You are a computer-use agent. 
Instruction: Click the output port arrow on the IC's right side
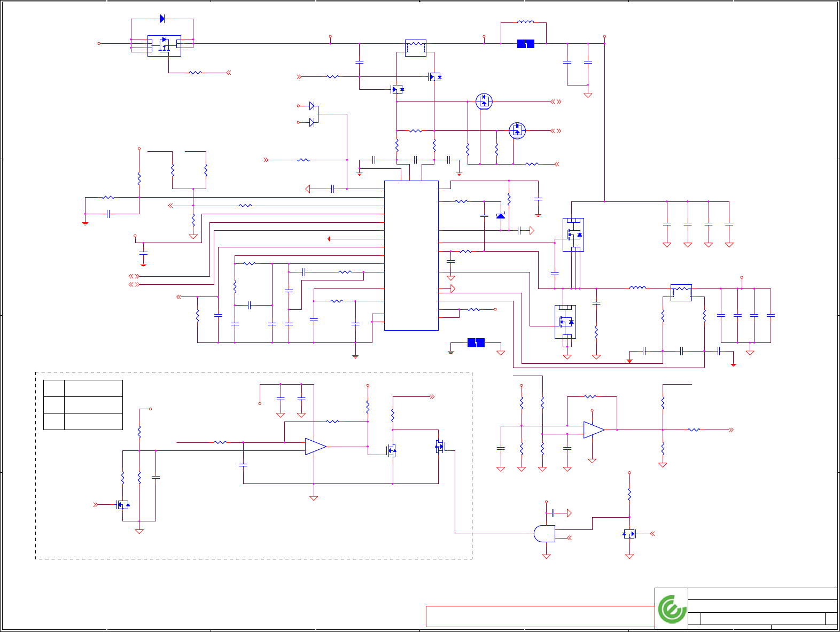click(452, 288)
